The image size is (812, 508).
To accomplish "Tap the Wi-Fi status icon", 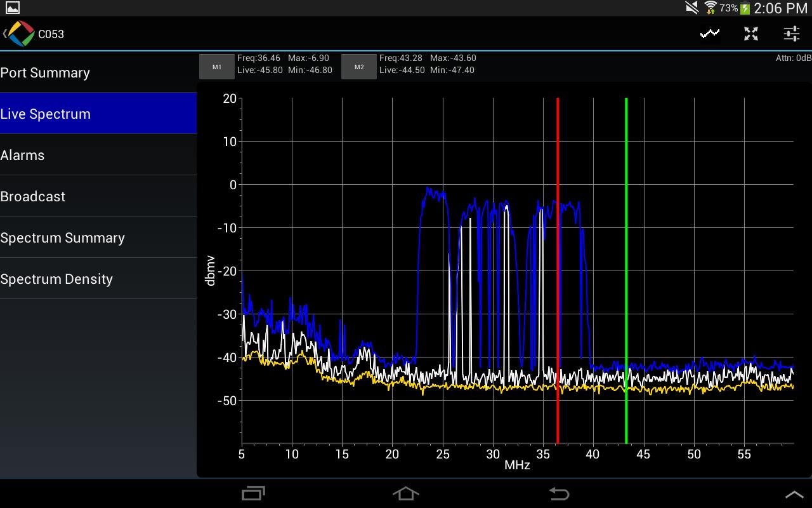I will pos(710,8).
